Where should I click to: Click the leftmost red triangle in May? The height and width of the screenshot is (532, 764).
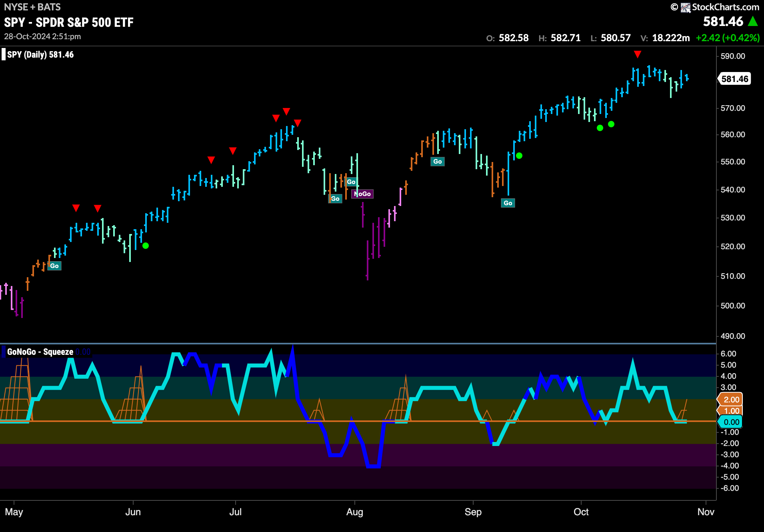(x=76, y=208)
